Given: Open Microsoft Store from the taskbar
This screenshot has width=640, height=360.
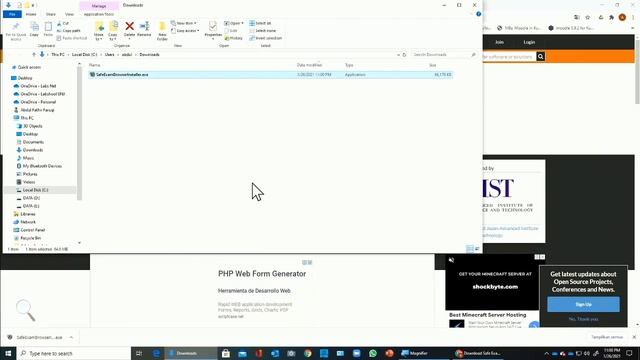Looking at the screenshot, I should click(x=225, y=353).
